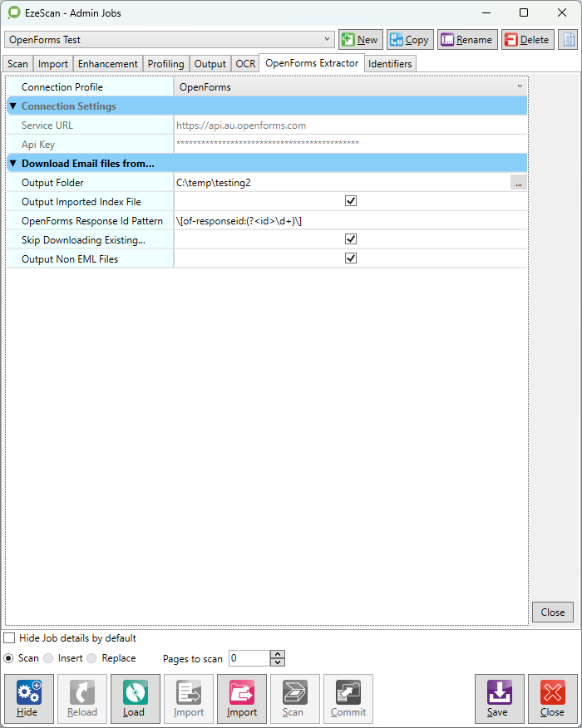This screenshot has height=728, width=582.
Task: Save the job settings
Action: (499, 698)
